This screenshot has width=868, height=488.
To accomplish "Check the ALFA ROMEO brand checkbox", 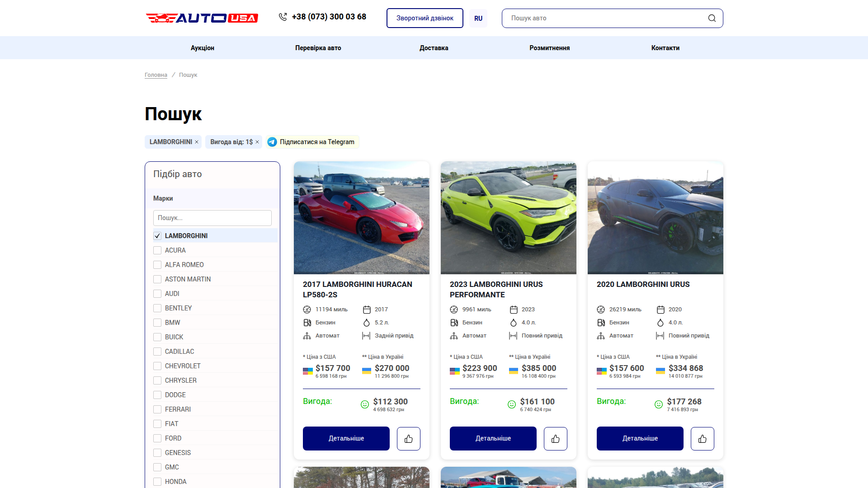I will [157, 265].
